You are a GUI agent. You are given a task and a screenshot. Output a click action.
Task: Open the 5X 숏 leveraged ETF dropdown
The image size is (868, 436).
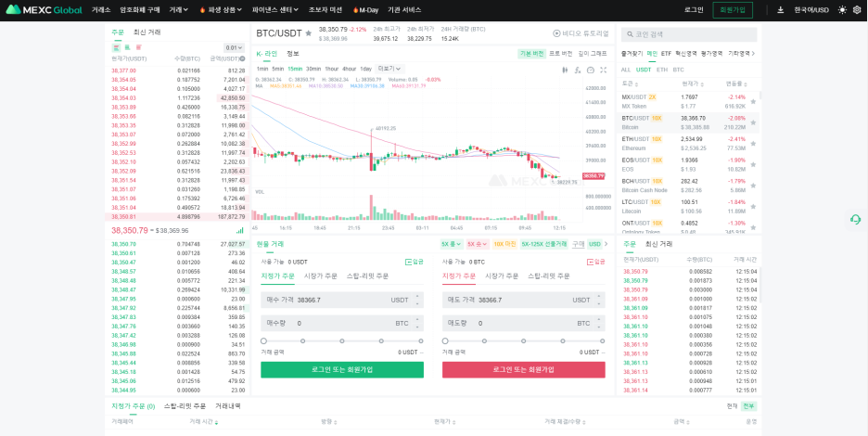coord(478,244)
